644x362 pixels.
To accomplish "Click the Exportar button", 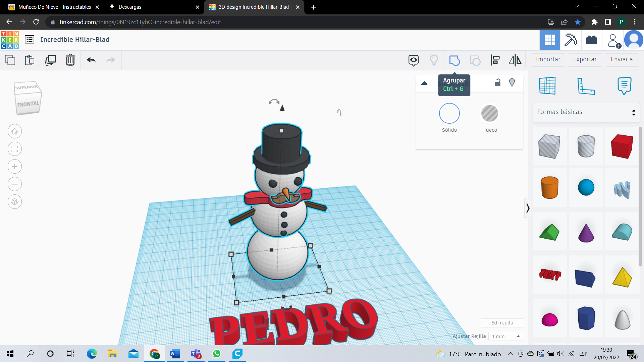I will 585,60.
